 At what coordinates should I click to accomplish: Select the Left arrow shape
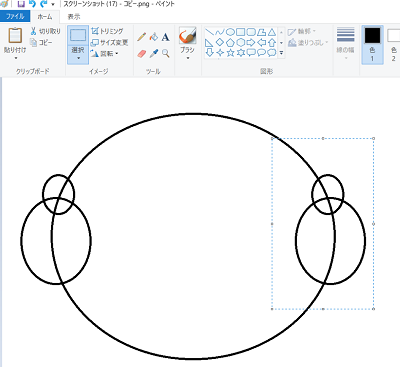(262, 42)
